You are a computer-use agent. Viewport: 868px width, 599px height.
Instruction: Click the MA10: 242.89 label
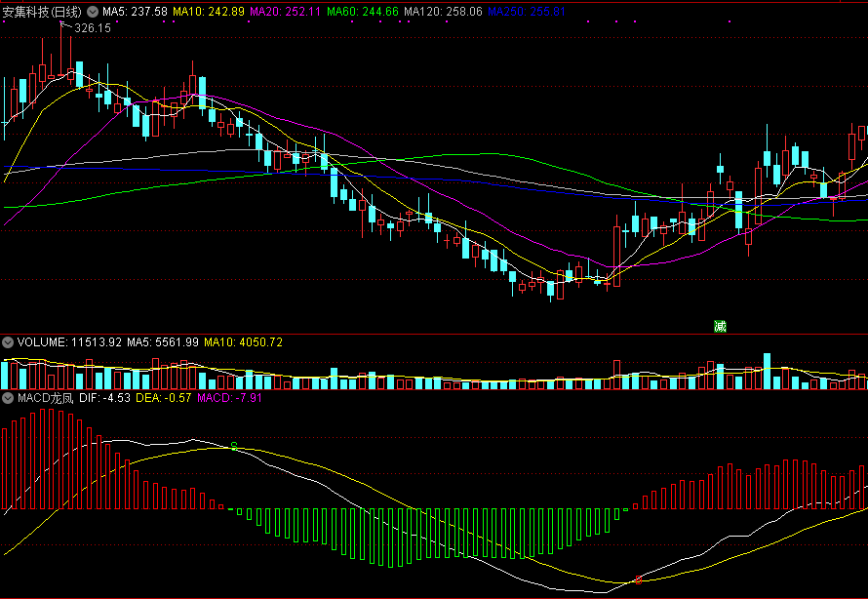point(209,12)
